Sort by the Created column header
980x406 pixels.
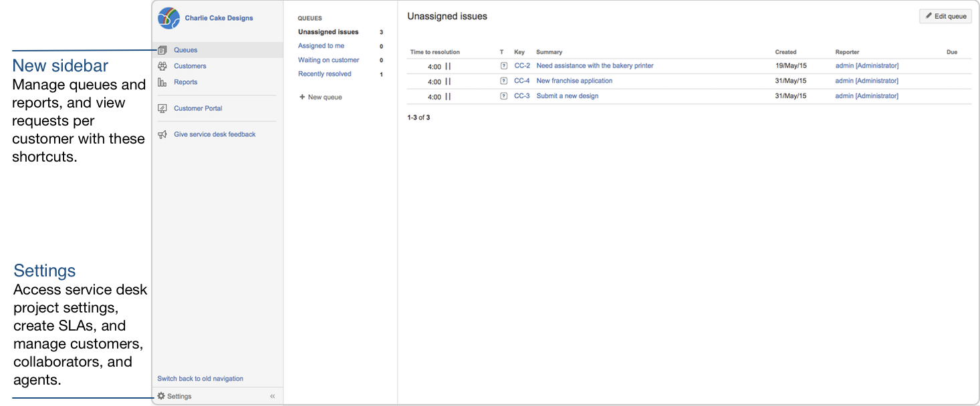786,52
